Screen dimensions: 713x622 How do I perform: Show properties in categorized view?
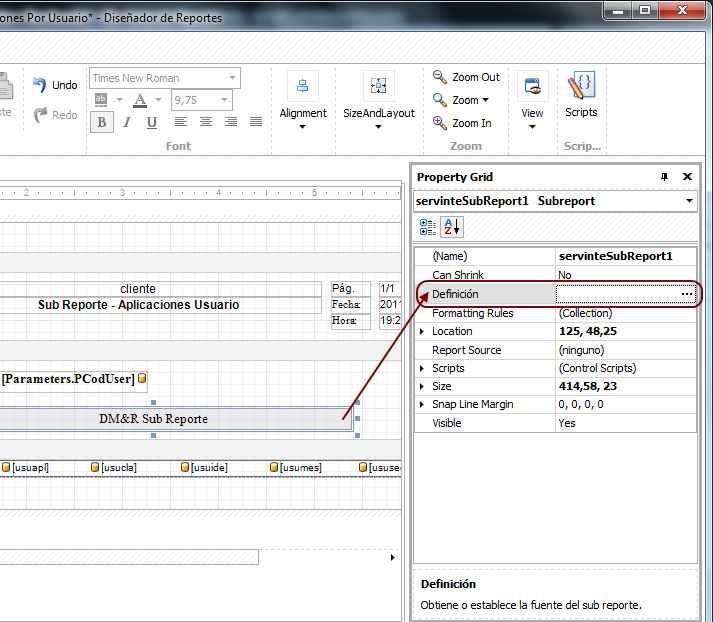coord(428,227)
